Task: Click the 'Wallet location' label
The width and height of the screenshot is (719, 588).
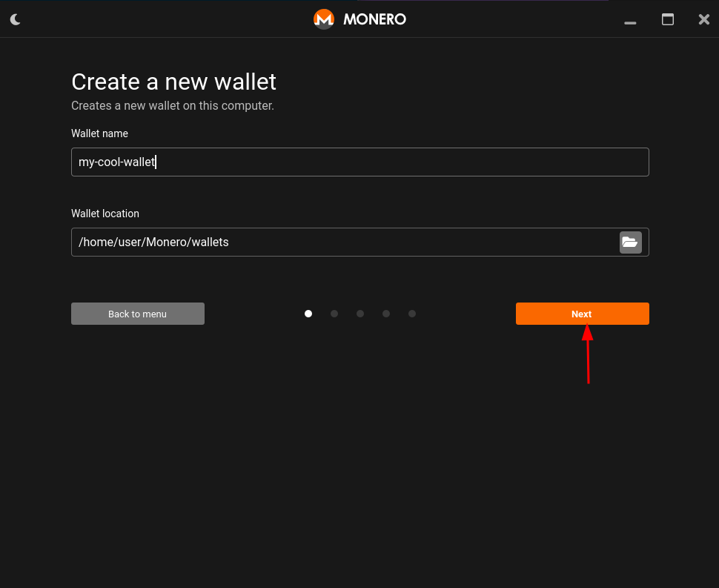Action: (105, 214)
